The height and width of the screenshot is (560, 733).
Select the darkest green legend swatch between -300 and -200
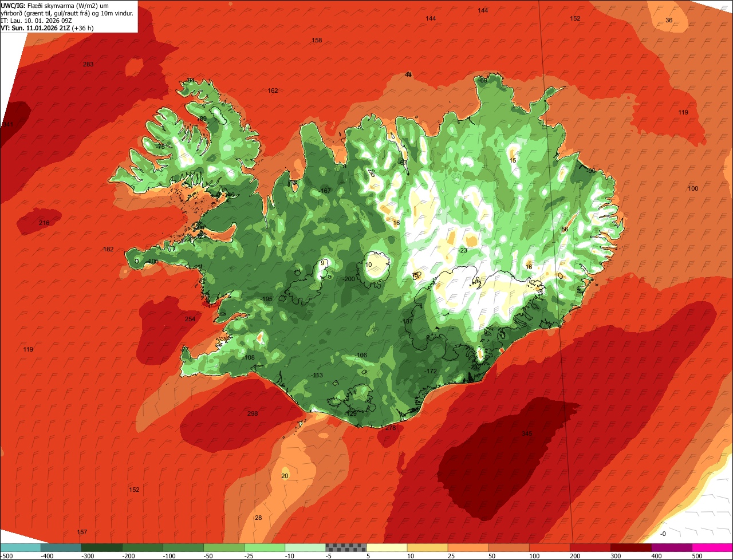point(102,547)
